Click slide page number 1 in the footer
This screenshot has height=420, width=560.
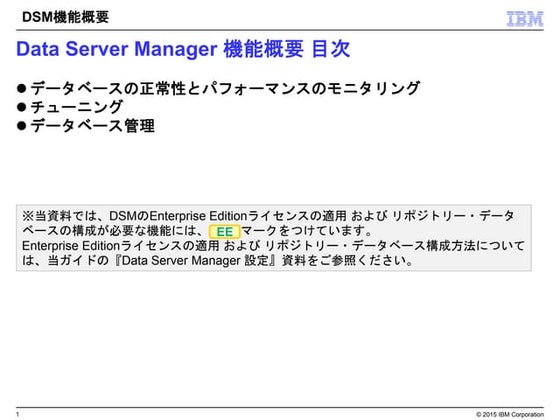point(18,414)
